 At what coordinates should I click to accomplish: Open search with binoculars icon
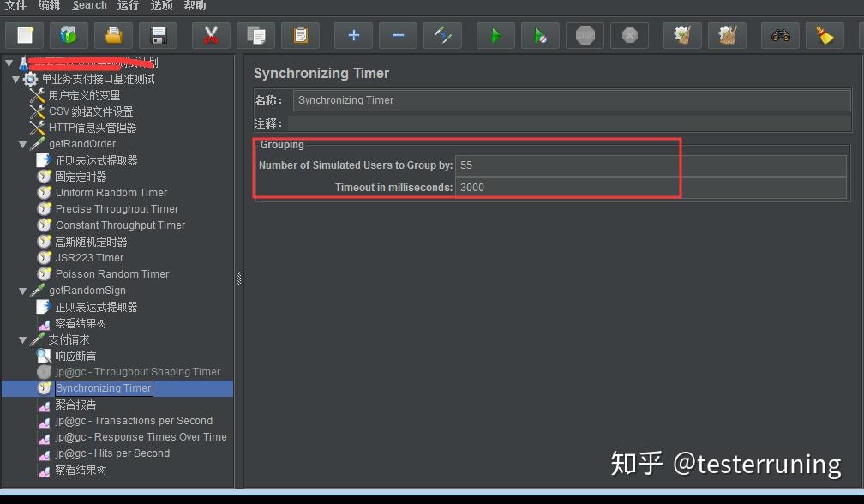(x=780, y=35)
